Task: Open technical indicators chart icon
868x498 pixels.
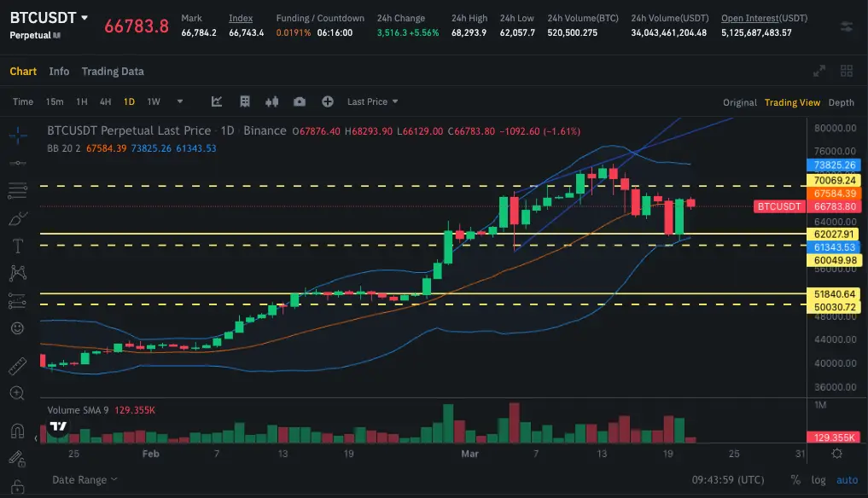Action: click(217, 101)
